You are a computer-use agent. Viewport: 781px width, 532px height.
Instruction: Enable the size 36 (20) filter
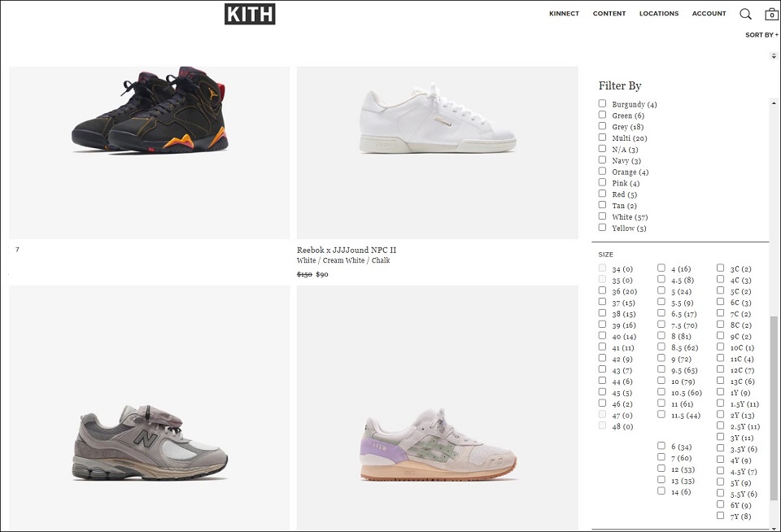click(602, 290)
